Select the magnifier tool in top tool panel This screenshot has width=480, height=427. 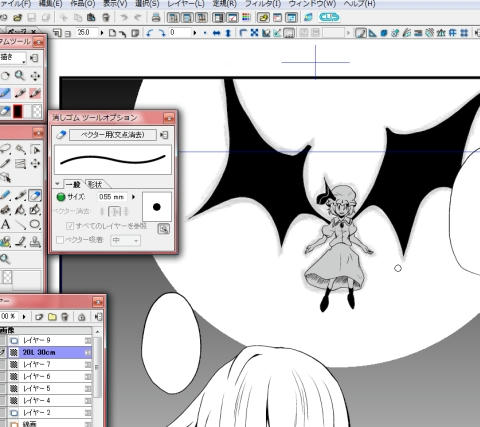tap(20, 76)
